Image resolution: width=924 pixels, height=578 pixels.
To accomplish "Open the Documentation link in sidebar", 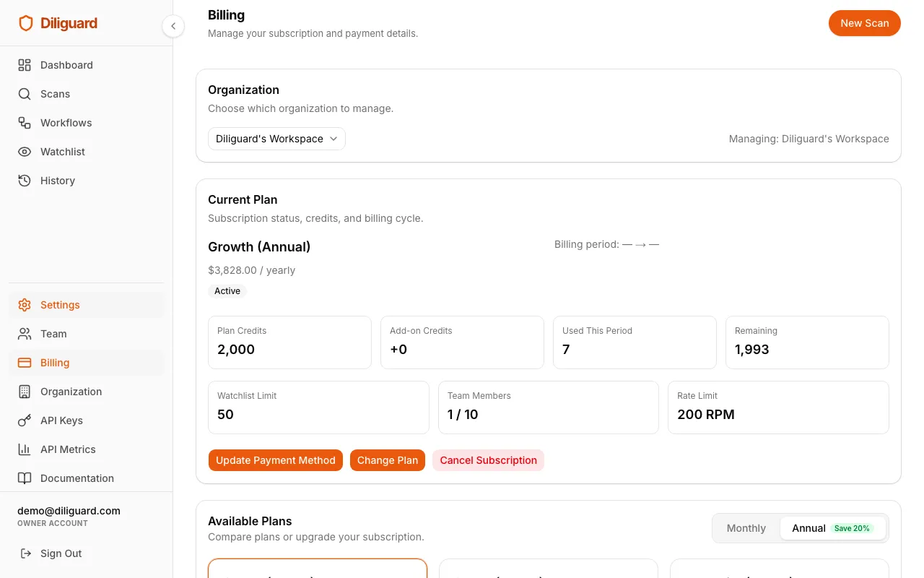I will tap(87, 478).
